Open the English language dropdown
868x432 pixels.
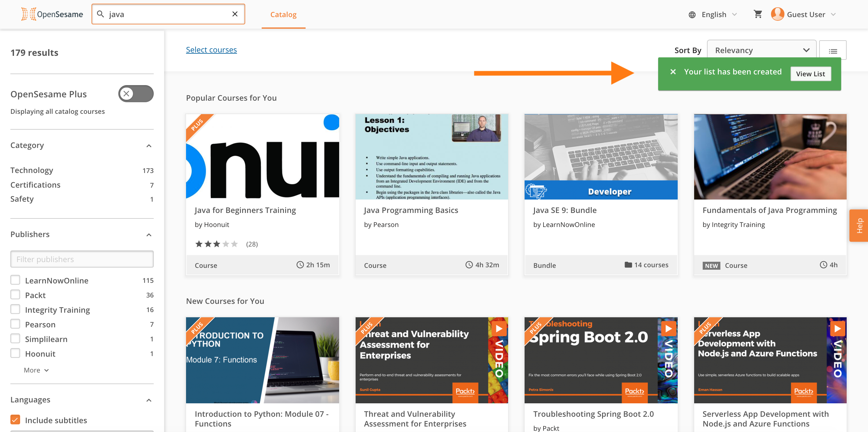click(x=719, y=14)
